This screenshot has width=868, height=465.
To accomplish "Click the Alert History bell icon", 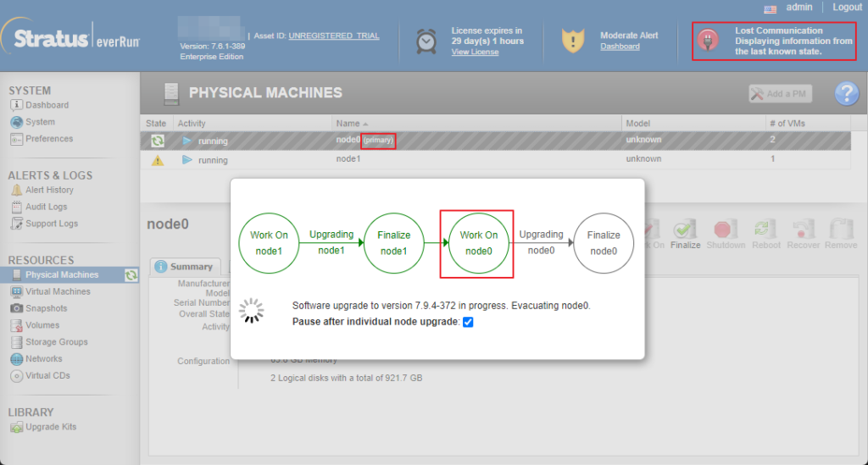I will click(17, 190).
